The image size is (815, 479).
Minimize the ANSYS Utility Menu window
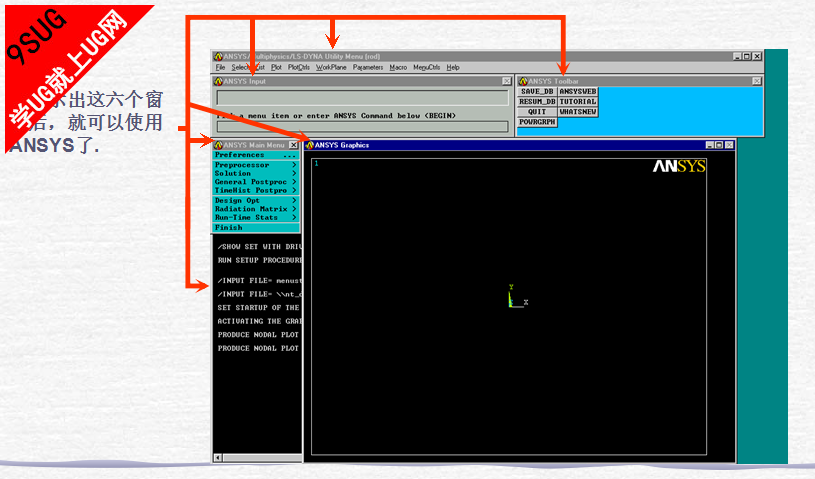(x=737, y=56)
